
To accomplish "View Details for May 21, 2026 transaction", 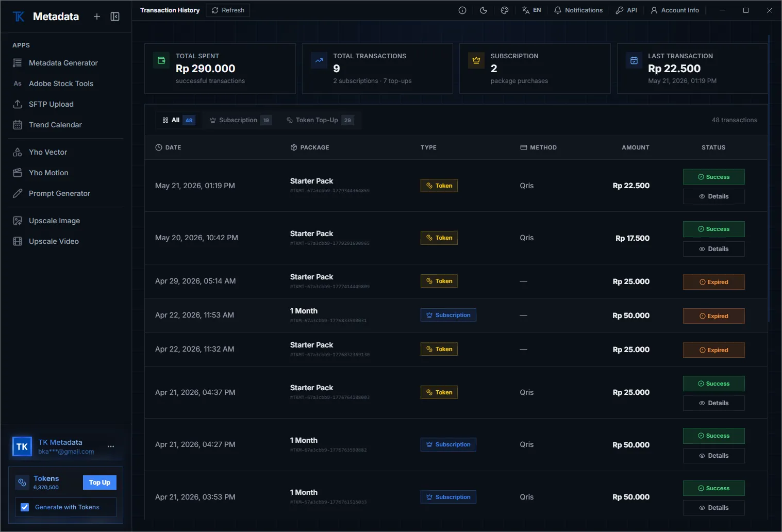I will pyautogui.click(x=714, y=196).
